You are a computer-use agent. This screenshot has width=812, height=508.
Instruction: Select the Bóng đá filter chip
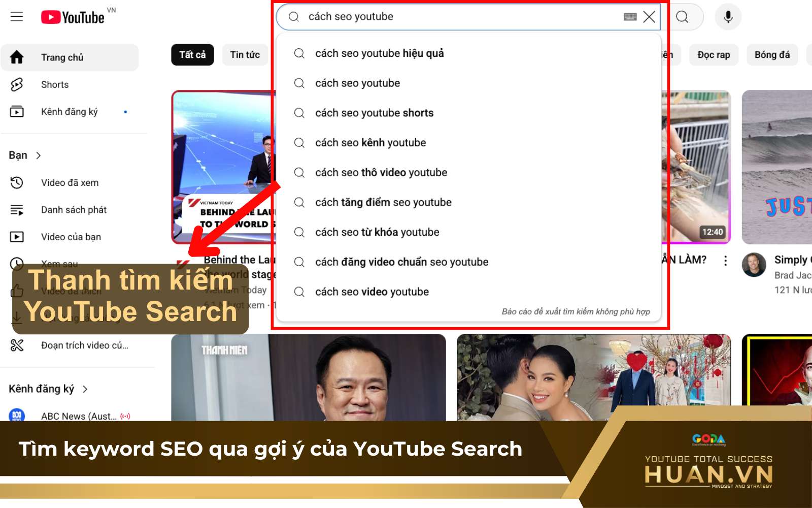pos(772,55)
